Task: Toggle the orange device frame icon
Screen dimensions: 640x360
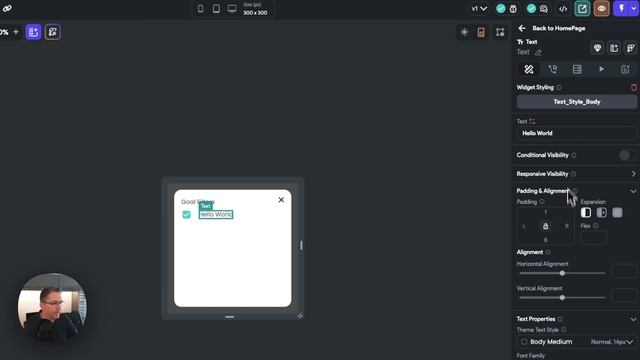Action: click(481, 32)
